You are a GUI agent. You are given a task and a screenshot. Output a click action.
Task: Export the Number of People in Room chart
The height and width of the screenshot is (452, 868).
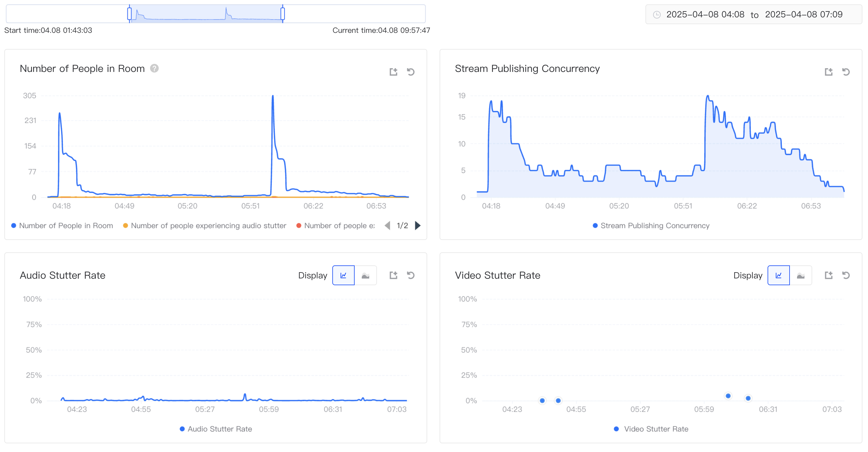tap(393, 72)
